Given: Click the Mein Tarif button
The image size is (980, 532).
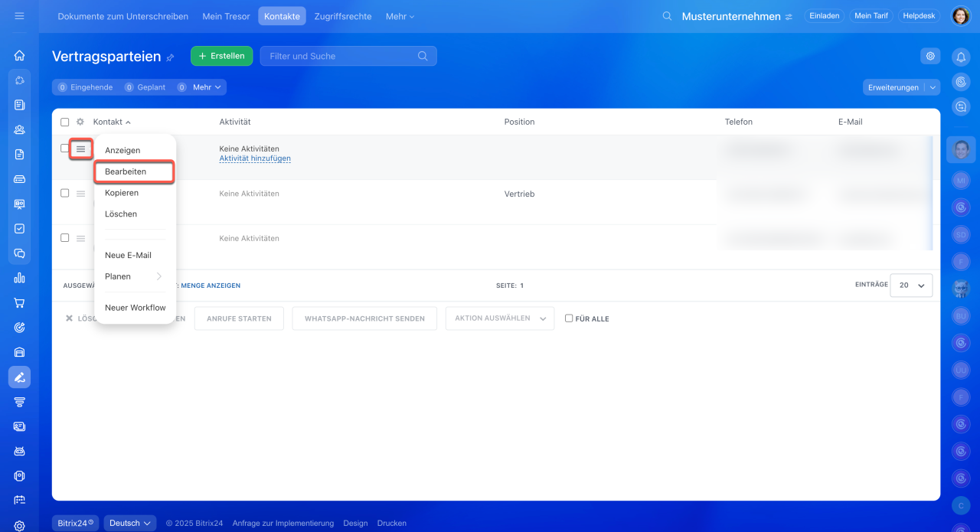Looking at the screenshot, I should pos(871,16).
